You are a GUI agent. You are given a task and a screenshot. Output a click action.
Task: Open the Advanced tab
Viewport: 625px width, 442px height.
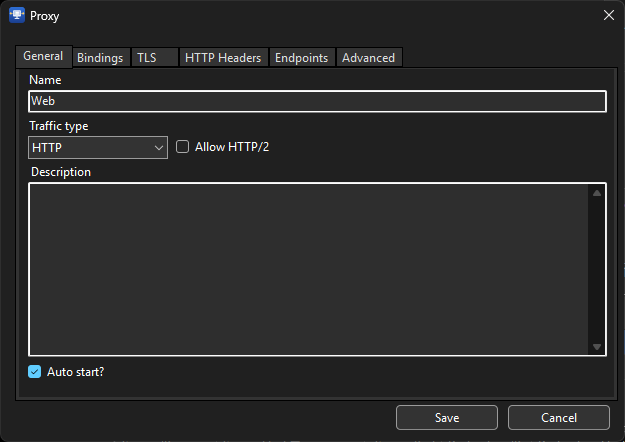coord(369,58)
